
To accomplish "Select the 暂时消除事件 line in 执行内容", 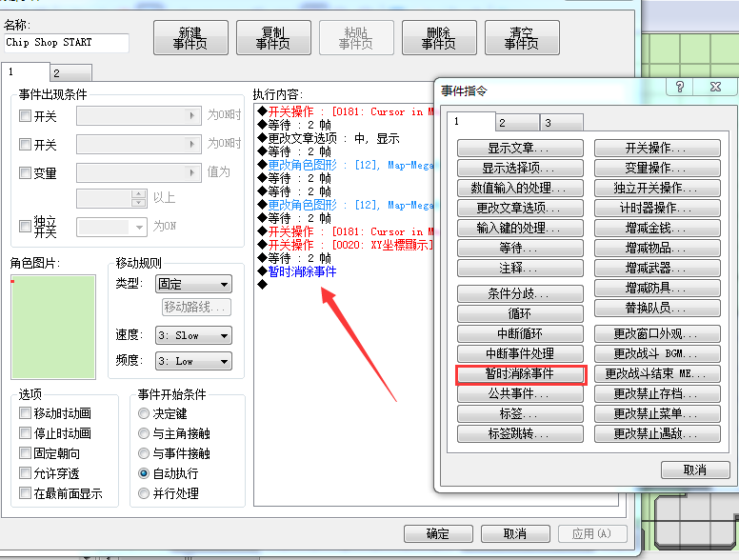I will pos(302,271).
